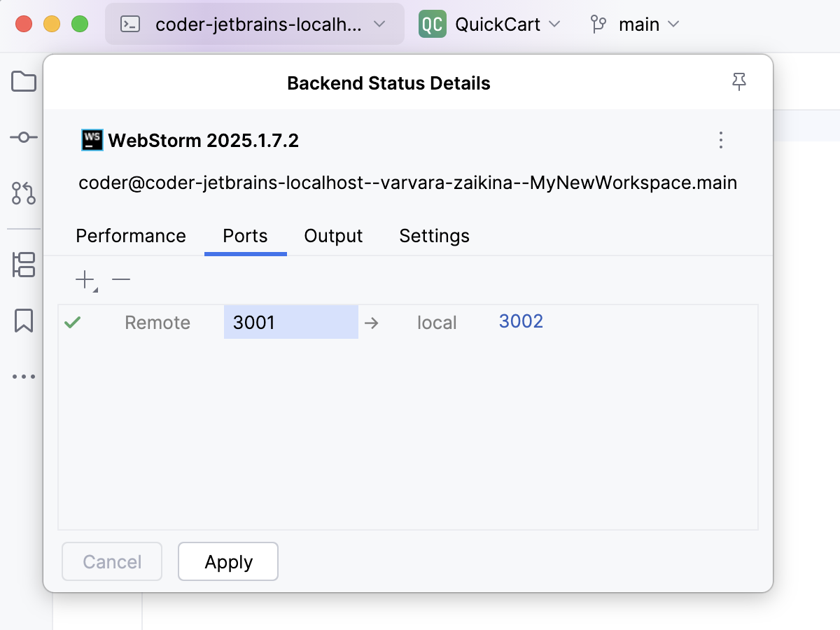Open local port 3002 link
840x630 pixels.
[x=521, y=321]
